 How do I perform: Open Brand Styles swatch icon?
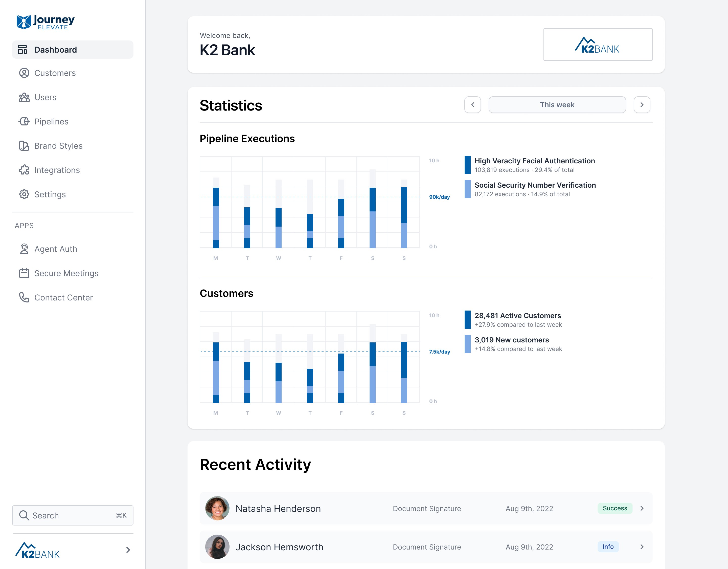(x=24, y=146)
